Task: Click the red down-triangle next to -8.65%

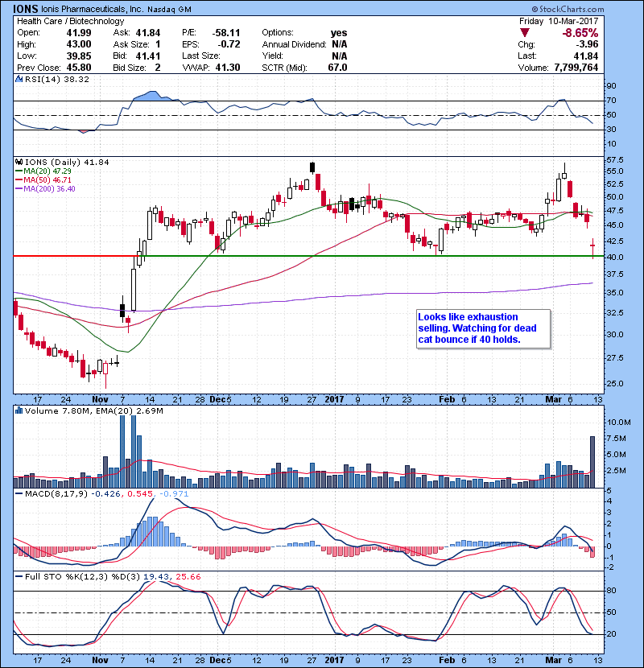Action: point(525,33)
